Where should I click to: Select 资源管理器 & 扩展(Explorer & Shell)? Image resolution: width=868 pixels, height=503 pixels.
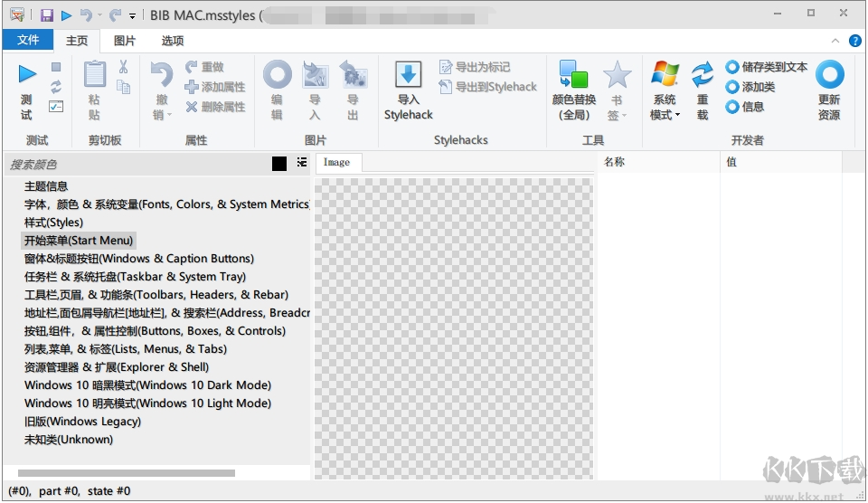click(117, 367)
